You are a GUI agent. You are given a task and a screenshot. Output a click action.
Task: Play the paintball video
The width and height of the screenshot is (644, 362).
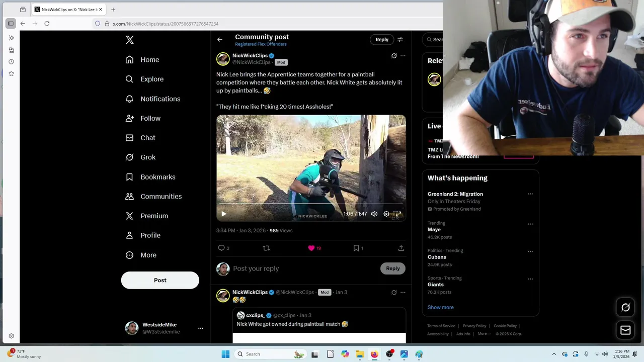(x=224, y=214)
